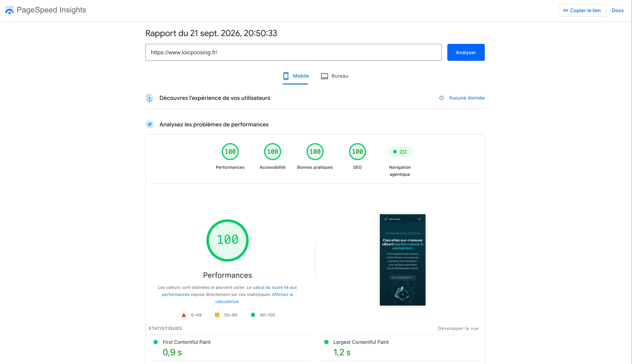The height and width of the screenshot is (364, 632).
Task: Click the info icon beside Aucune donnée
Action: coord(441,98)
